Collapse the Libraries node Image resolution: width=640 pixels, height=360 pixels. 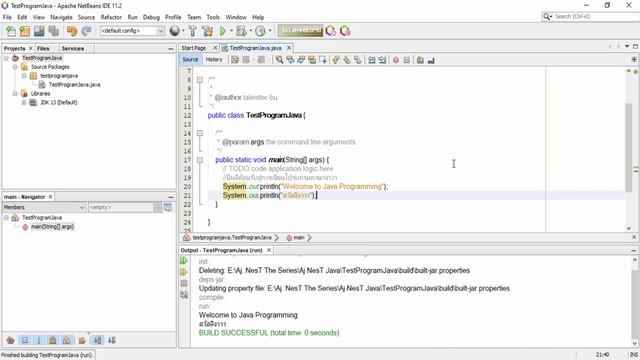click(x=16, y=93)
